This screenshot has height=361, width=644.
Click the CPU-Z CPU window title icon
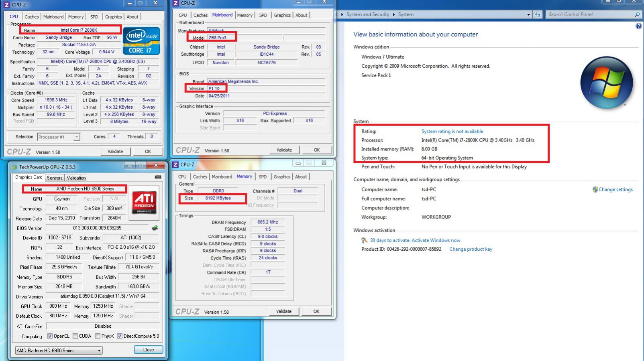click(6, 5)
